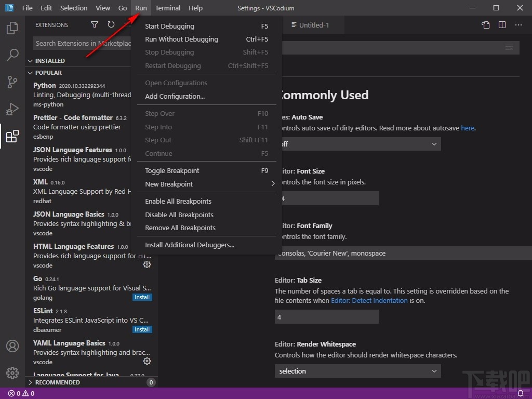Open the Render Whitespace selection dropdown

[357, 371]
